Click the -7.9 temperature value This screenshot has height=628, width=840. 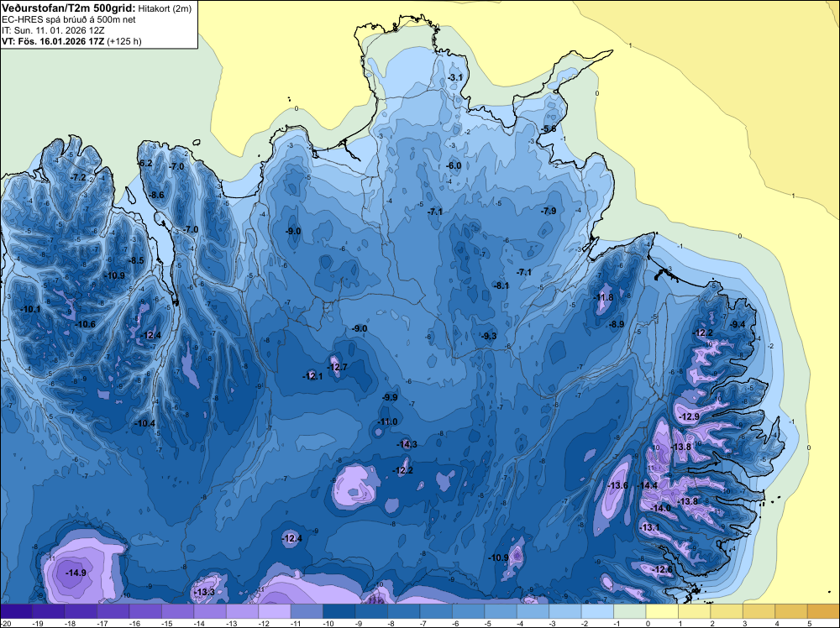pyautogui.click(x=549, y=211)
